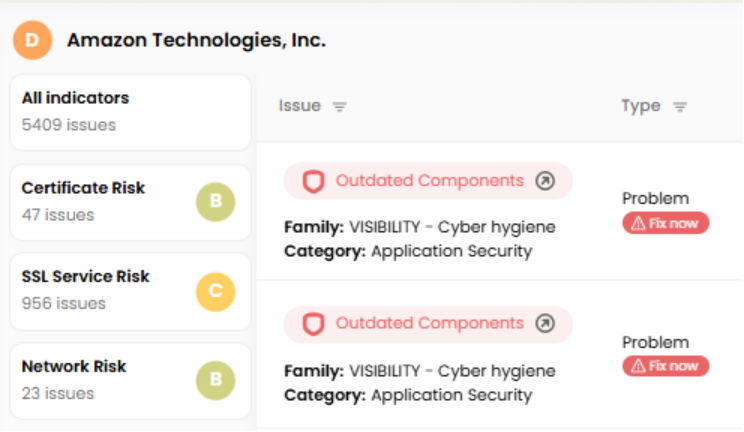Click the orange D grade avatar
744x432 pixels.
(32, 40)
